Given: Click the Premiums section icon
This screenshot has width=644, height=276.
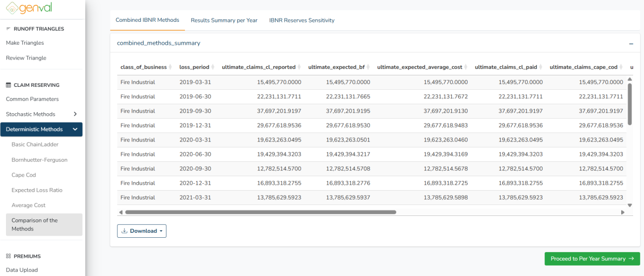Looking at the screenshot, I should (8, 256).
